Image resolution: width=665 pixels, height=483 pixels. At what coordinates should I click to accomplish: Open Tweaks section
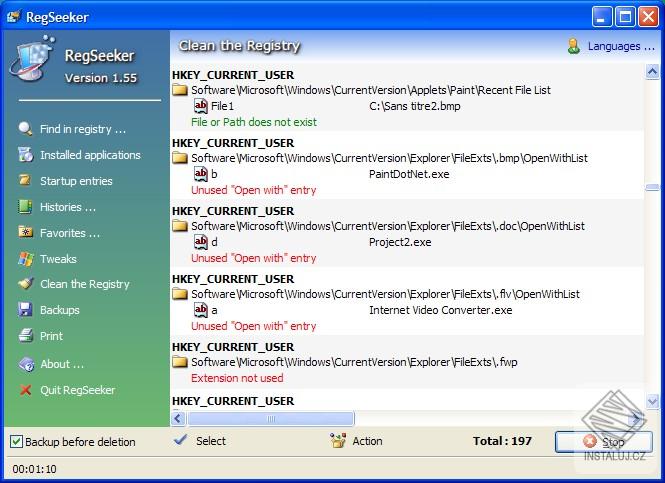[58, 259]
